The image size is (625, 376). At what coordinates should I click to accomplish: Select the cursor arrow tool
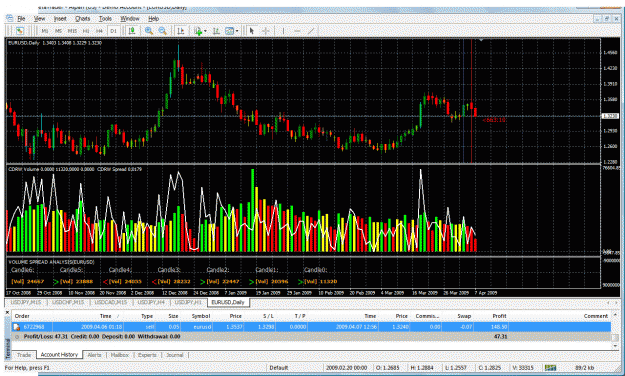252,31
